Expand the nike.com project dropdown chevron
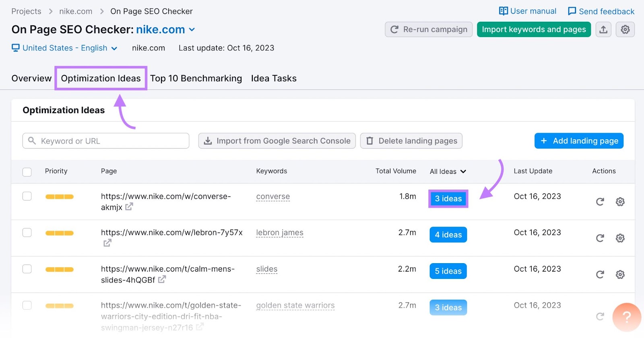This screenshot has width=644, height=338. pyautogui.click(x=192, y=29)
